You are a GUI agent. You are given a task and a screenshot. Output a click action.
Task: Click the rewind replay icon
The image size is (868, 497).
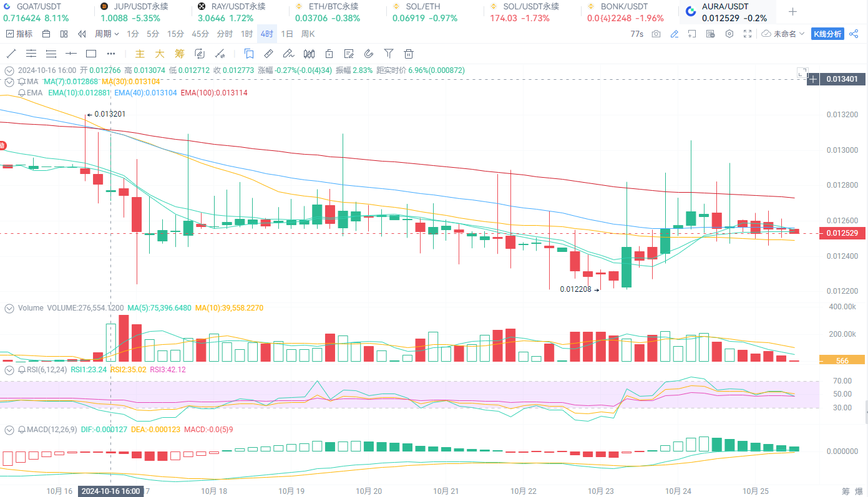(82, 34)
